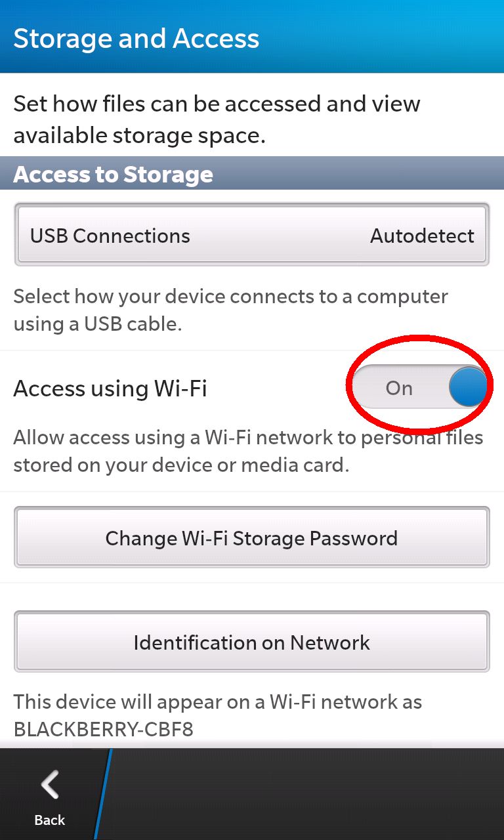
Task: Select the Access to Storage section header
Action: coord(252,173)
